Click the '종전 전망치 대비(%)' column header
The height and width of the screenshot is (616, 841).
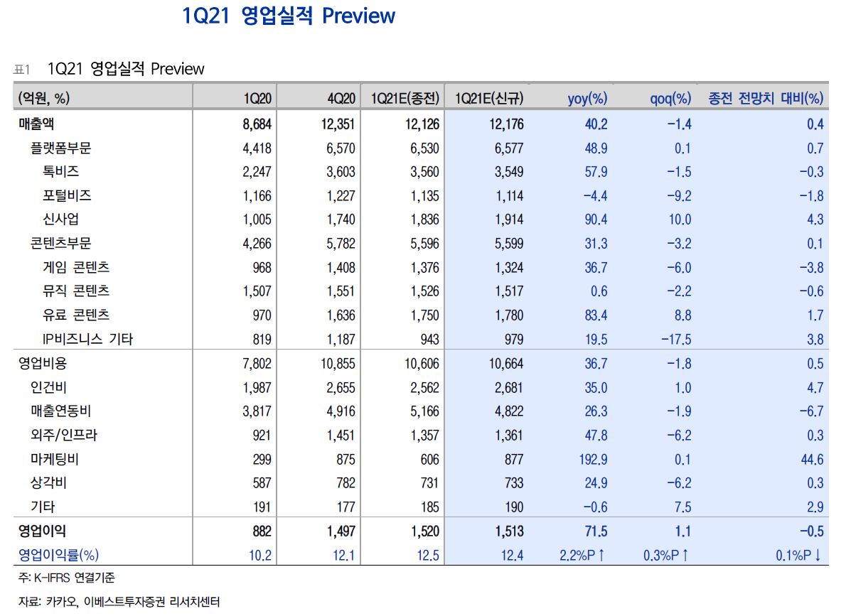(x=766, y=98)
